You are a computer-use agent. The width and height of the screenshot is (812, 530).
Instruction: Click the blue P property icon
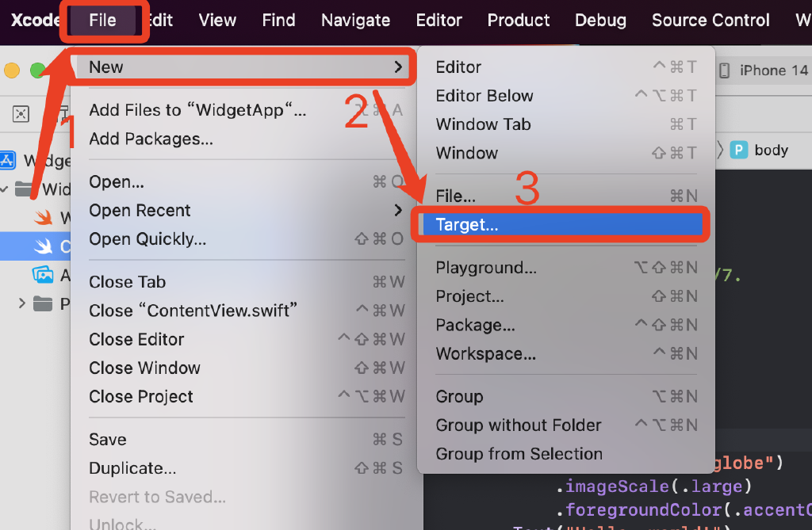point(739,150)
